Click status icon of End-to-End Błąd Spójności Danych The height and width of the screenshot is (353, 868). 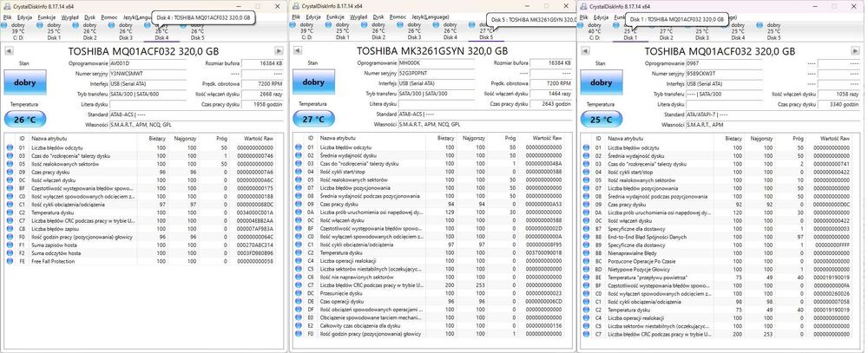pos(587,237)
